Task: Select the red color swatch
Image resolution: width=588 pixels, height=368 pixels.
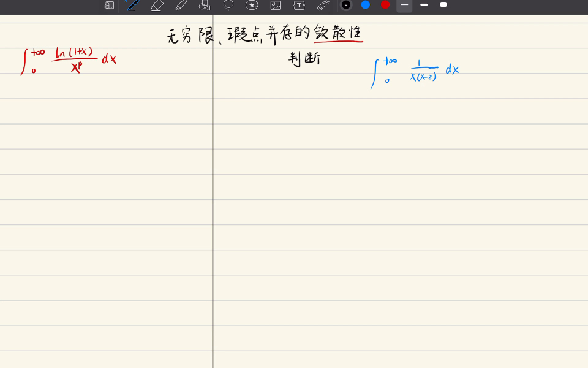Action: [x=385, y=6]
